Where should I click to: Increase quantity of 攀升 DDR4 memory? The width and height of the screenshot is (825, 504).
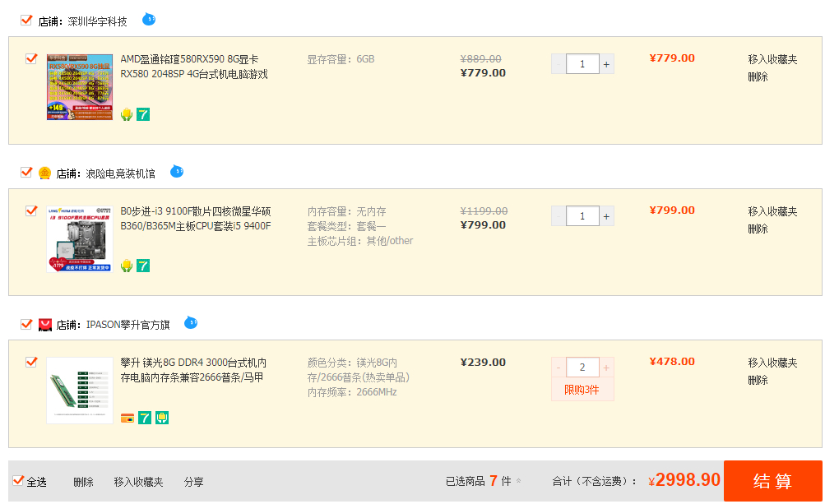(x=607, y=368)
